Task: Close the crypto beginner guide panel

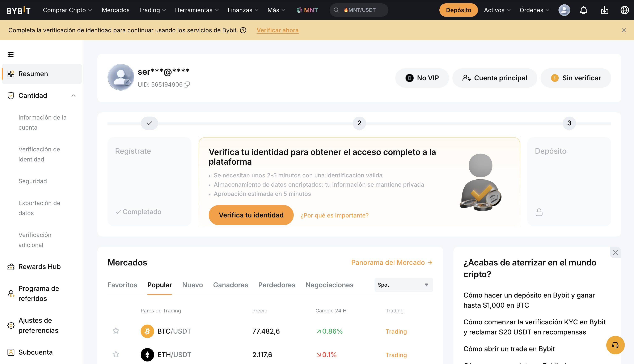Action: [616, 252]
